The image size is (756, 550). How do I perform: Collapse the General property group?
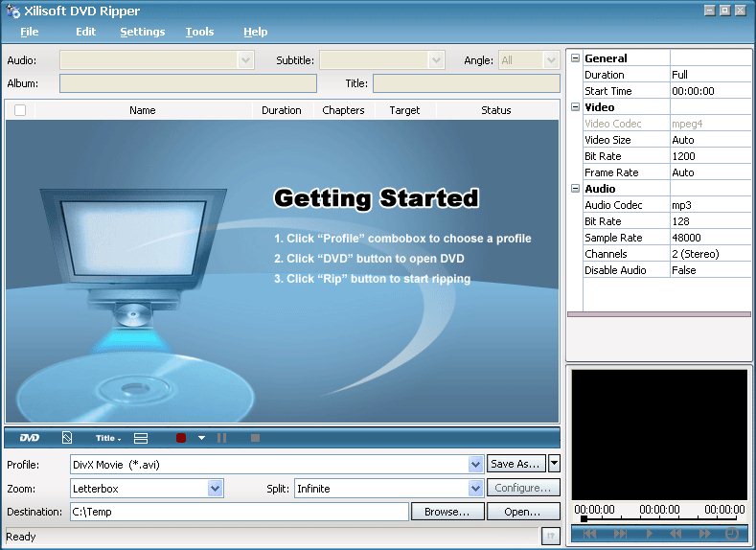point(575,58)
